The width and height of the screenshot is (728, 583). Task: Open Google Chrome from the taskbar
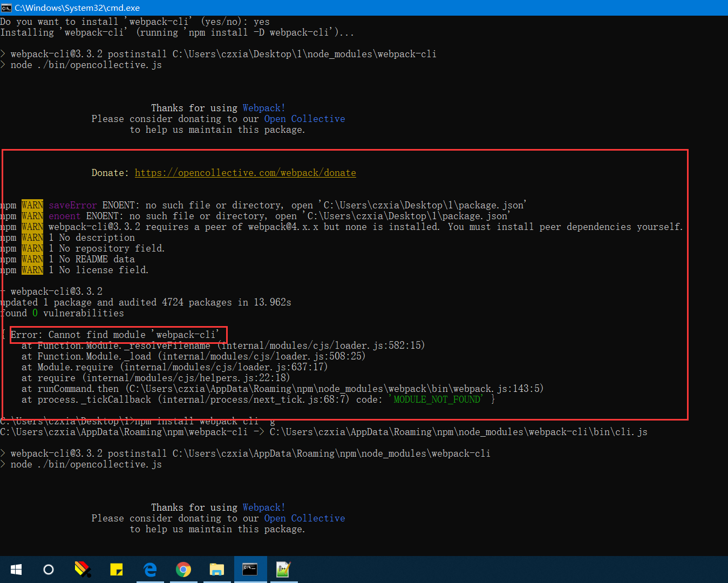[183, 570]
